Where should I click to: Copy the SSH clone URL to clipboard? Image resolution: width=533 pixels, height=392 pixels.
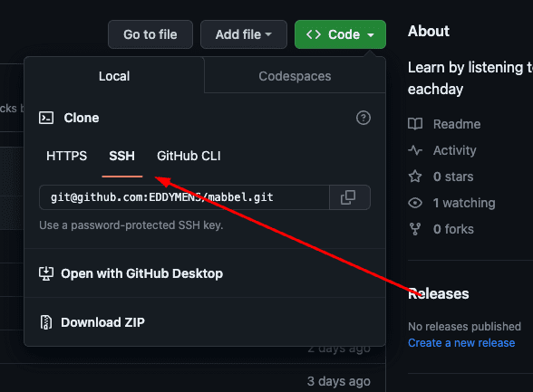[x=350, y=197]
